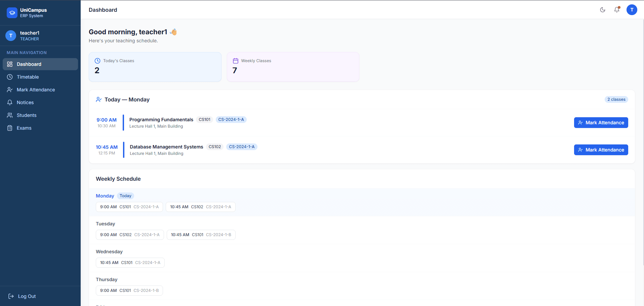Click the '10:45 AM' start time in today's list
644x306 pixels.
(107, 147)
